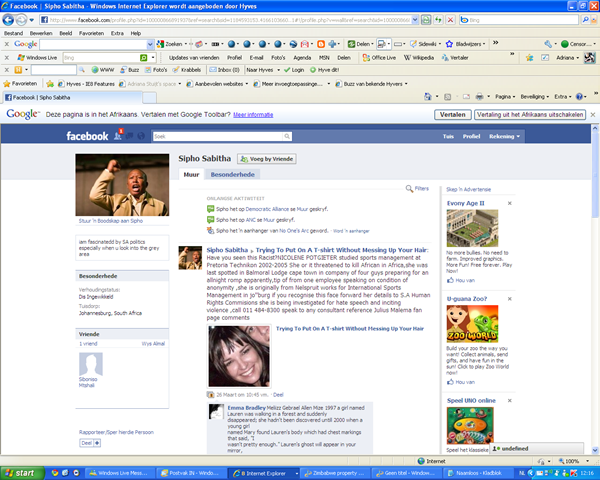Click the Inbox (0) envelope button
This screenshot has width=600, height=480.
224,70
